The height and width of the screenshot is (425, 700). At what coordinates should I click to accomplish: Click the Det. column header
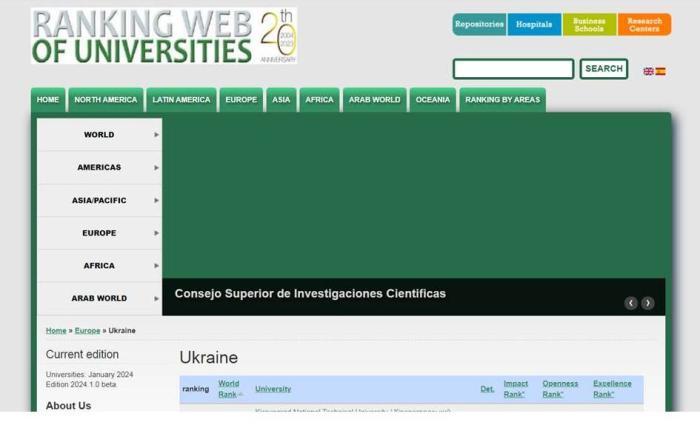(x=487, y=389)
